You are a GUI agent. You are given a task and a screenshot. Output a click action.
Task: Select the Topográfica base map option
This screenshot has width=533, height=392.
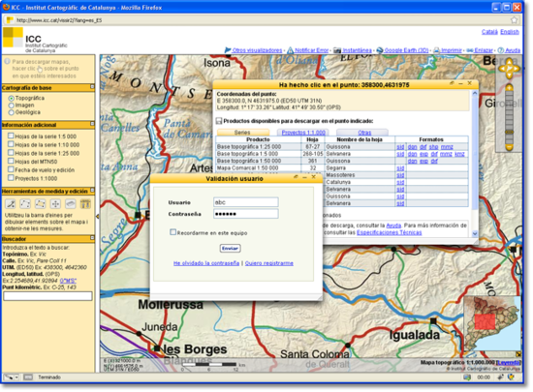(12, 98)
